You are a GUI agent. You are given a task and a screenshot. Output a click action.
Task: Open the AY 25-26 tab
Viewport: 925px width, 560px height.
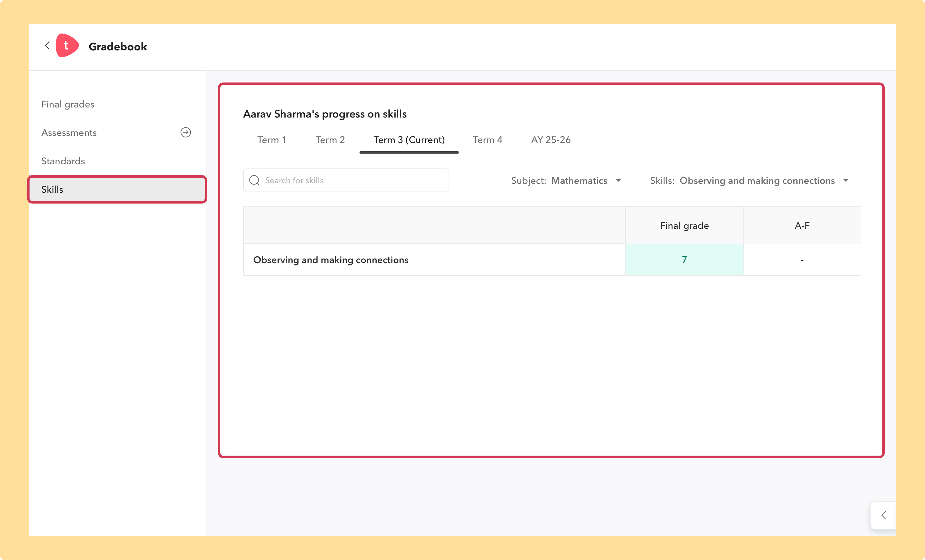point(551,140)
